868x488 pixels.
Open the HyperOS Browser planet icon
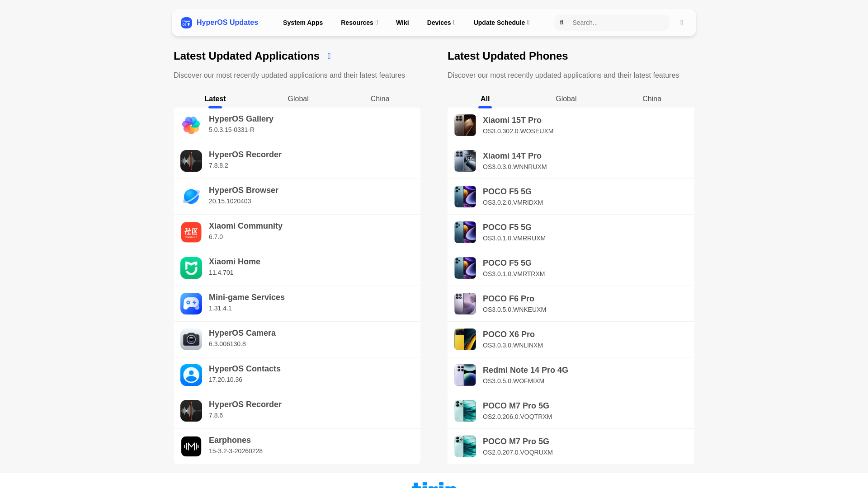tap(191, 197)
